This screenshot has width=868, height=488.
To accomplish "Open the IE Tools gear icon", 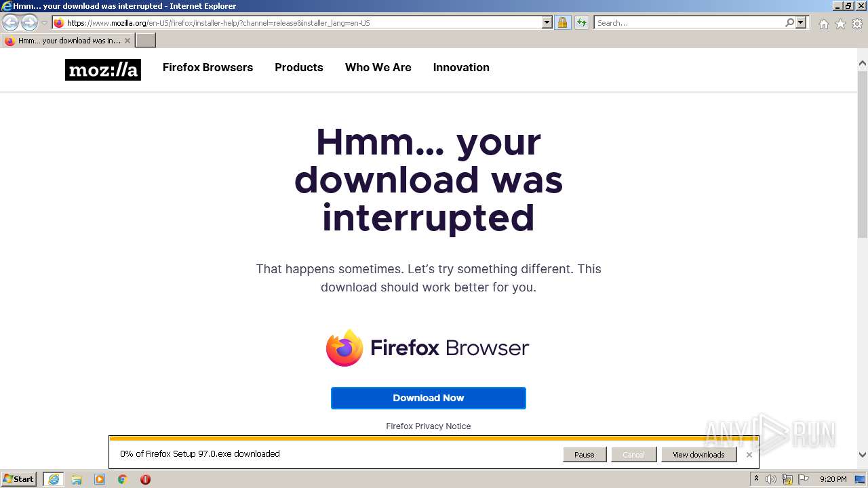I will (x=857, y=24).
